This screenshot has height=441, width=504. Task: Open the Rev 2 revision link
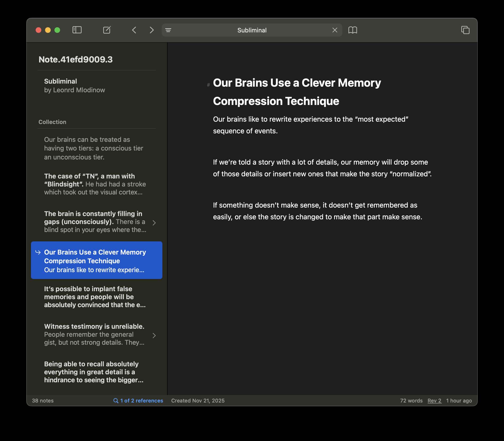[434, 401]
